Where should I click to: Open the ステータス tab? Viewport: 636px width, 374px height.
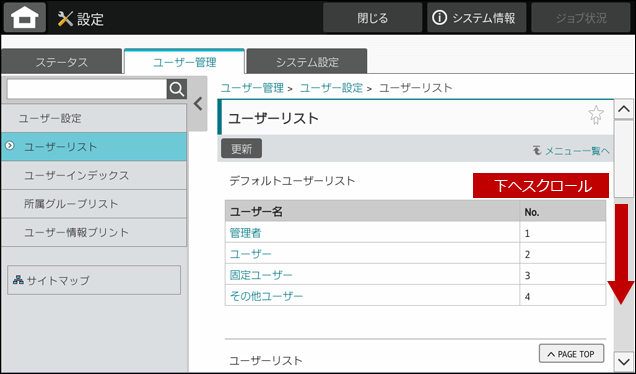(62, 62)
